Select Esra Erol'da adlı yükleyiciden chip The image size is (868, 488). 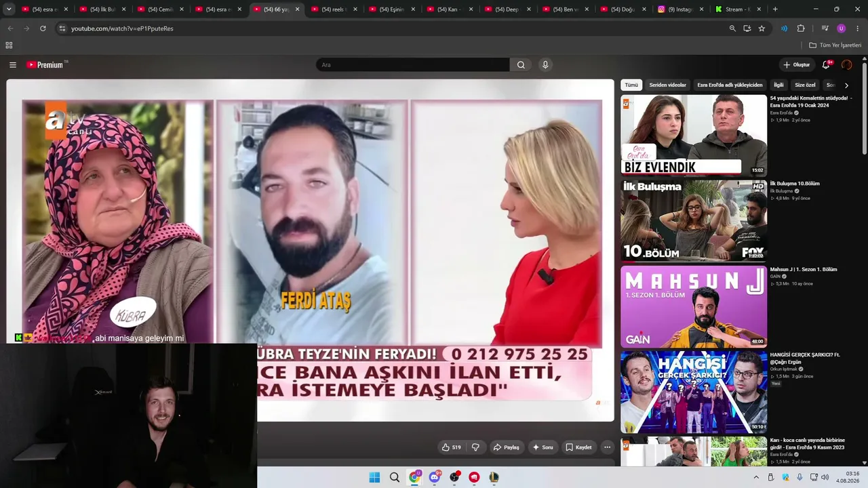click(x=730, y=85)
